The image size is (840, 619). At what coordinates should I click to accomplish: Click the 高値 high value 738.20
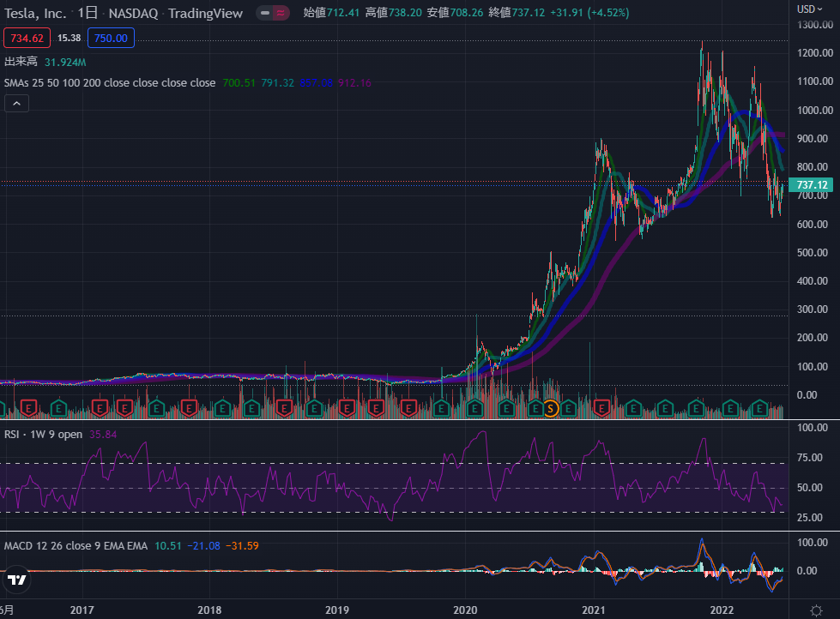click(x=405, y=13)
